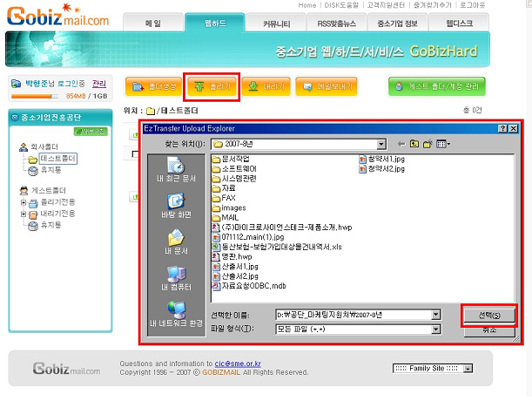
Task: Select file 071112_main(1).jpg
Action: pyautogui.click(x=248, y=237)
